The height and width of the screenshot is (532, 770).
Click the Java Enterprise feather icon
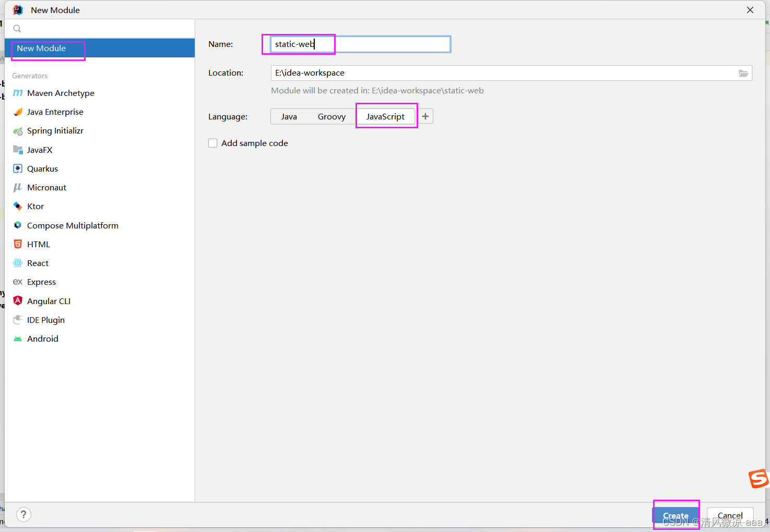pyautogui.click(x=18, y=112)
